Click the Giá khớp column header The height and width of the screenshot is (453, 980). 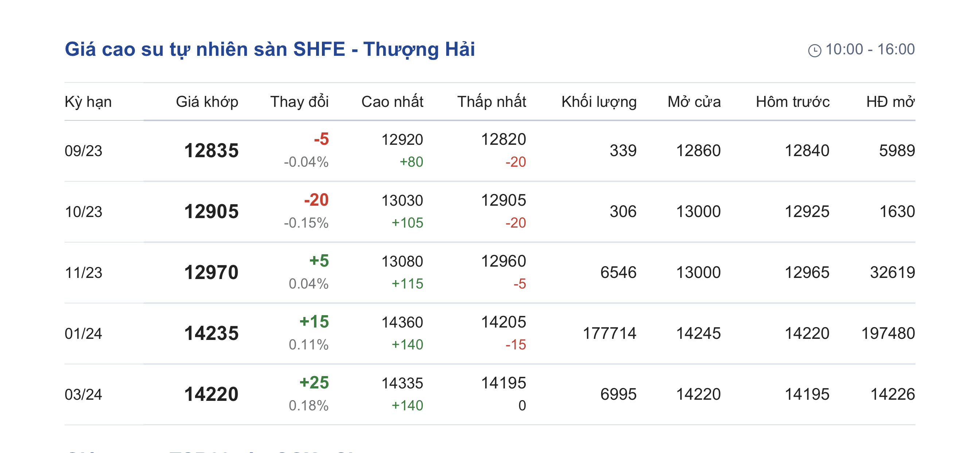click(x=207, y=102)
